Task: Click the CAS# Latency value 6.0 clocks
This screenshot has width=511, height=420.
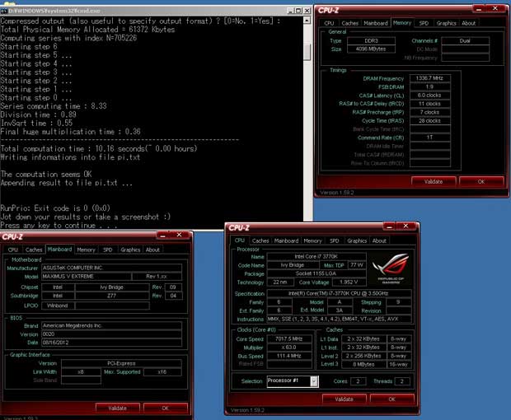Action: [430, 95]
